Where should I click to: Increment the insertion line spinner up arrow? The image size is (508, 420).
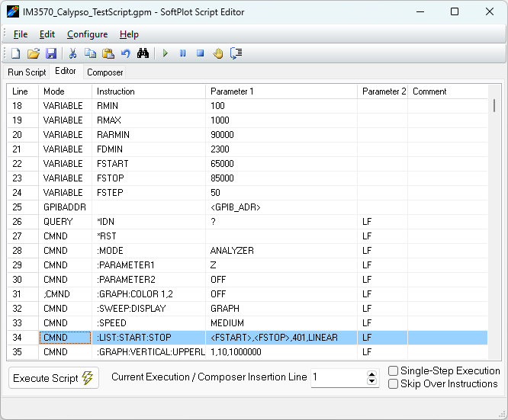(372, 374)
